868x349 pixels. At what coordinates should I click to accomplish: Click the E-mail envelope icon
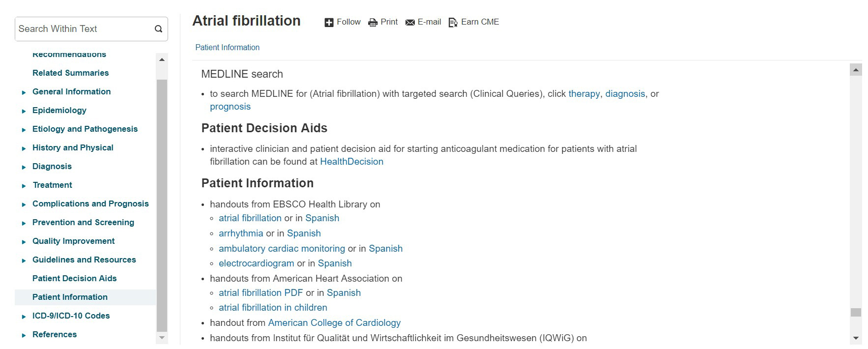coord(410,23)
